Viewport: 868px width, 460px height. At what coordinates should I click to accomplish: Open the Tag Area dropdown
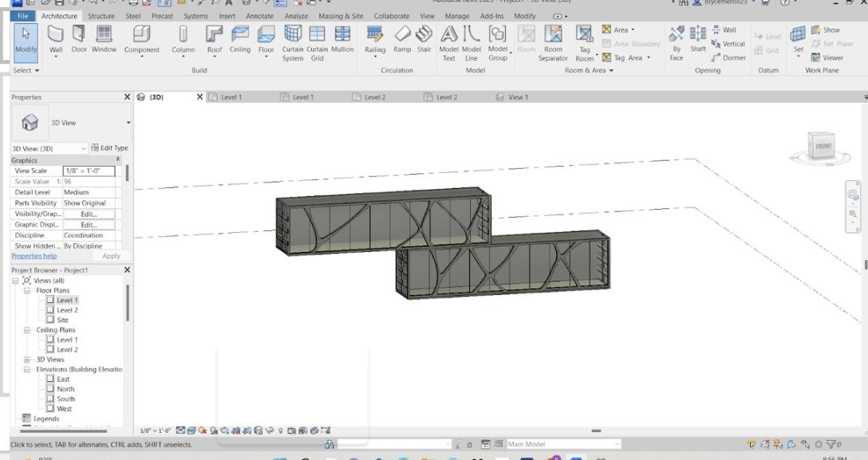tap(649, 57)
